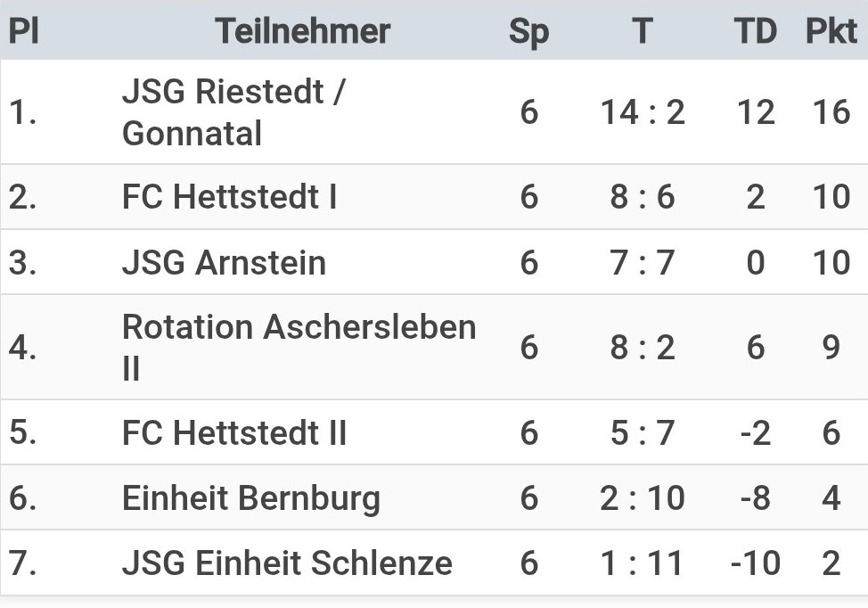Image resolution: width=868 pixels, height=608 pixels.
Task: Select the FC Hettstedt II team
Action: coord(234,432)
